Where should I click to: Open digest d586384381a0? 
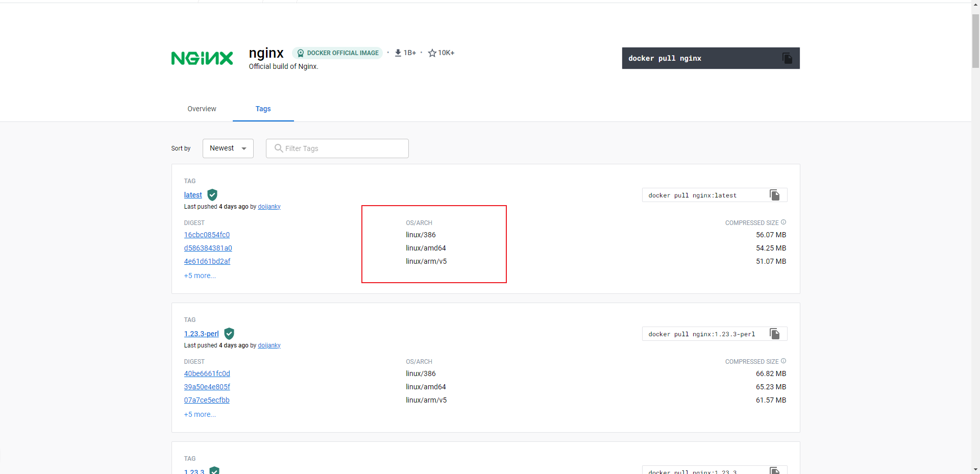(x=208, y=248)
